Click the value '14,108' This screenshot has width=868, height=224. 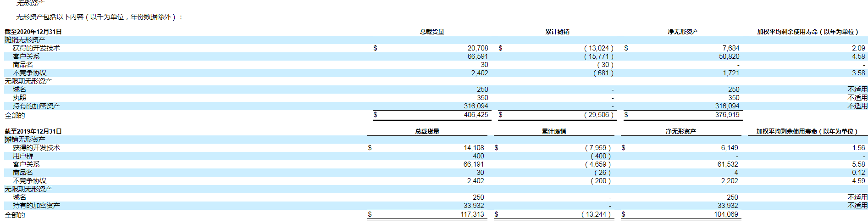[x=474, y=148]
